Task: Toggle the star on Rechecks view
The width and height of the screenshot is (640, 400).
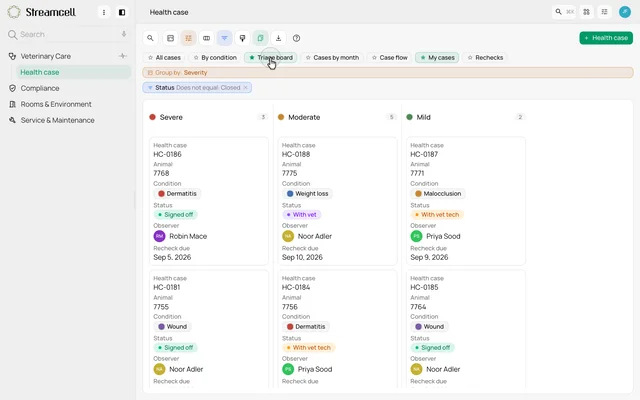Action: [x=470, y=58]
